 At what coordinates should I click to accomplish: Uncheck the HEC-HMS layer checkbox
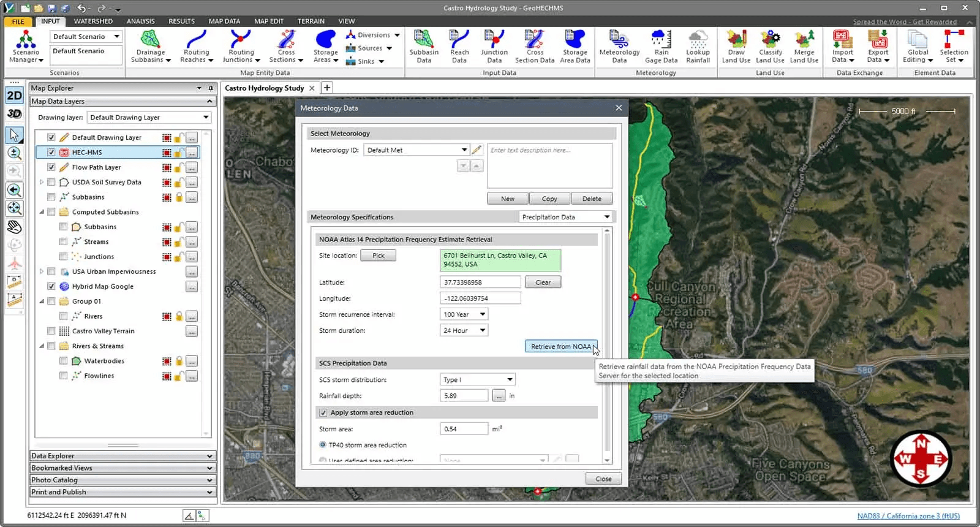point(51,152)
